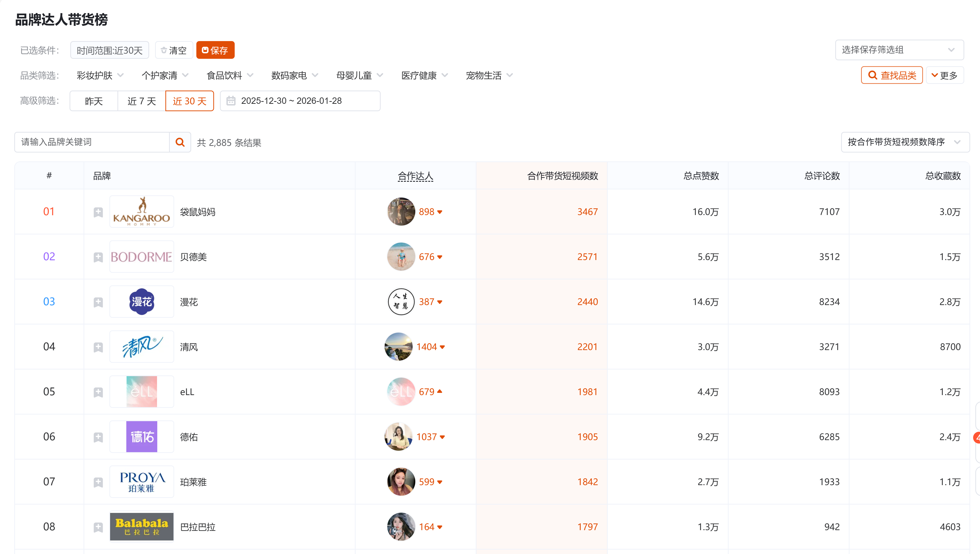Click the orange 保存 button
This screenshot has height=554, width=980.
click(215, 50)
